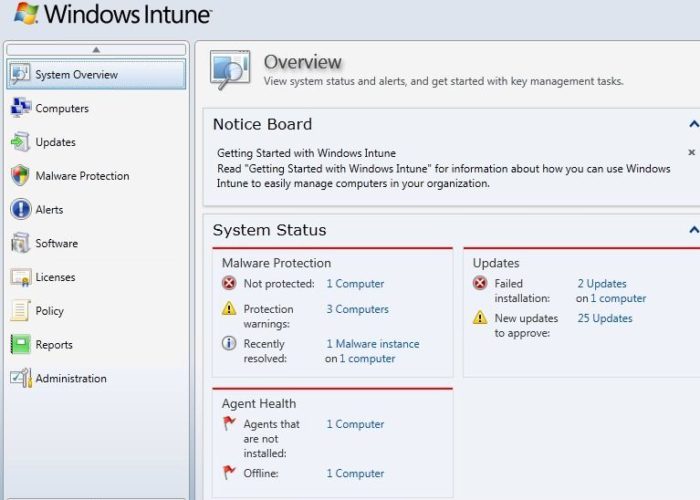The image size is (700, 500).
Task: Click the Windows Intune flag logo
Action: tap(26, 13)
